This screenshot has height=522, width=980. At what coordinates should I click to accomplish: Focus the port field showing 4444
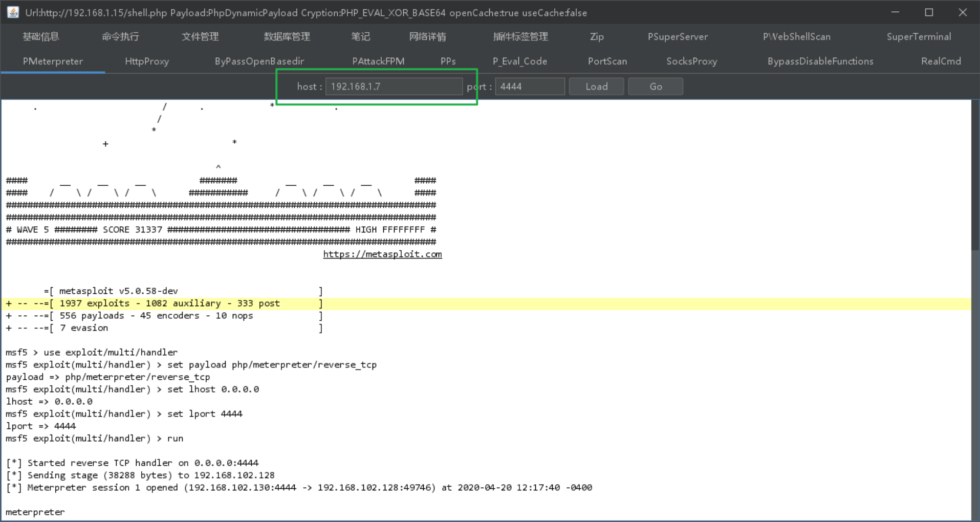(x=530, y=86)
